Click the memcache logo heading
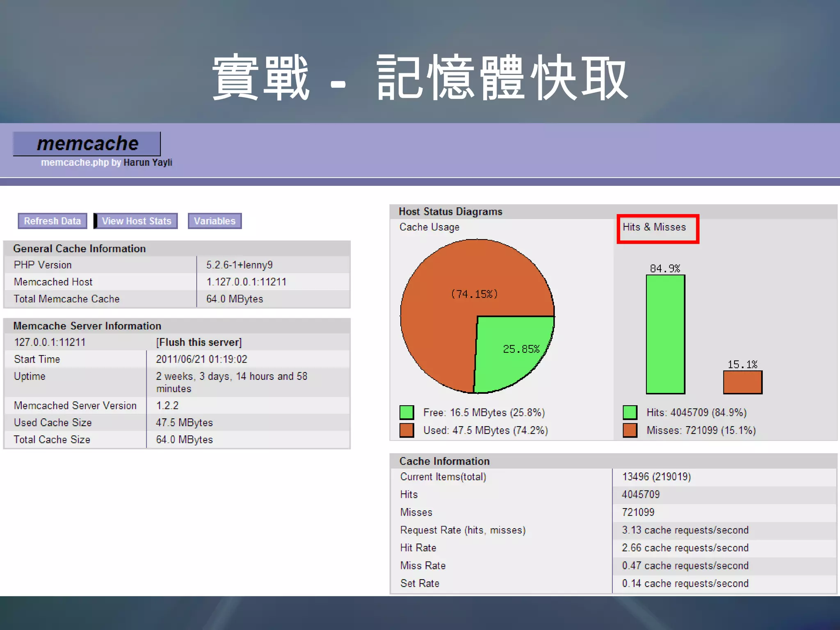840x630 pixels. 87,144
